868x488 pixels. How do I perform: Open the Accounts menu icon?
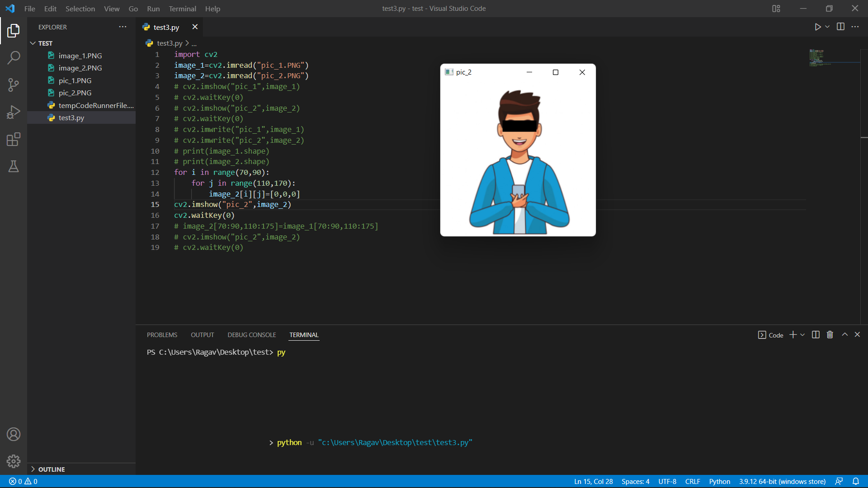pos(14,434)
